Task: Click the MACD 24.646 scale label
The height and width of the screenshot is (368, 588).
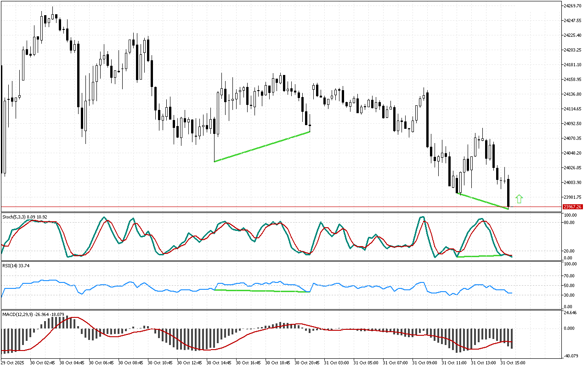Action: pyautogui.click(x=571, y=313)
